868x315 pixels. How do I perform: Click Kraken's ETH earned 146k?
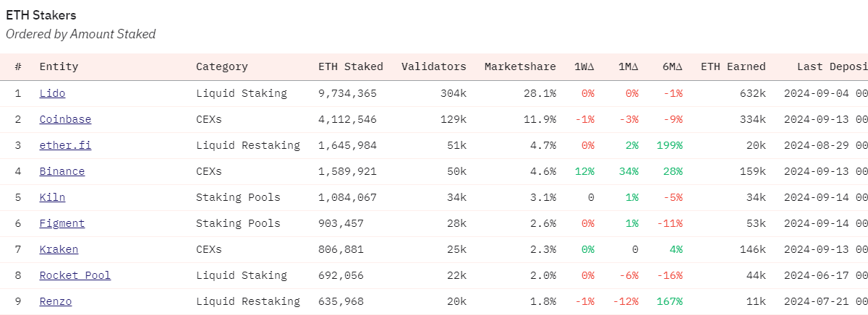(x=753, y=249)
